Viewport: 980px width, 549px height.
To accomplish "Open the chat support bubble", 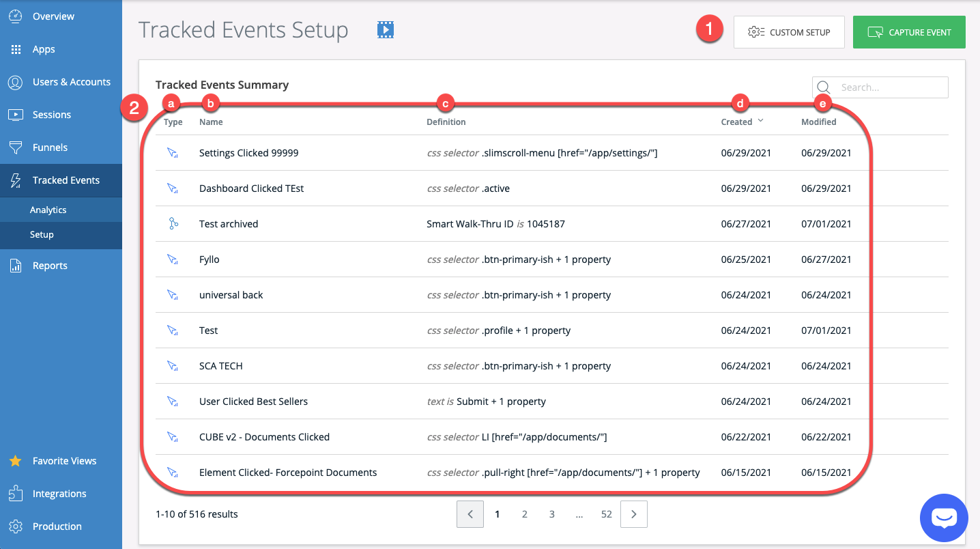I will coord(944,517).
